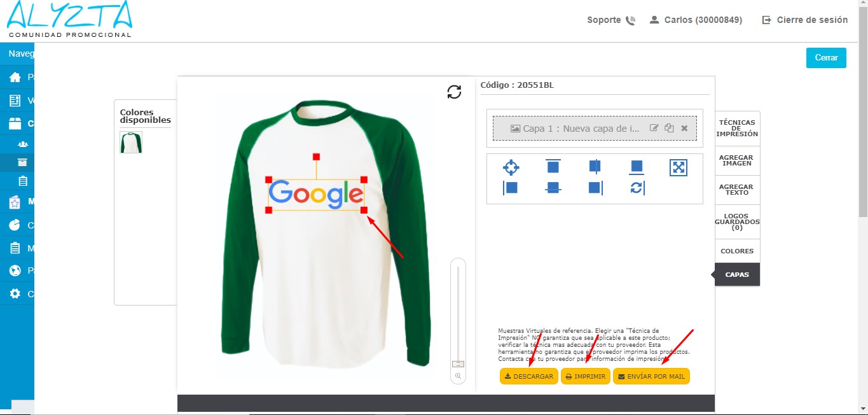Click the star badge icon in the sidebar
This screenshot has width=868, height=415.
[x=15, y=202]
